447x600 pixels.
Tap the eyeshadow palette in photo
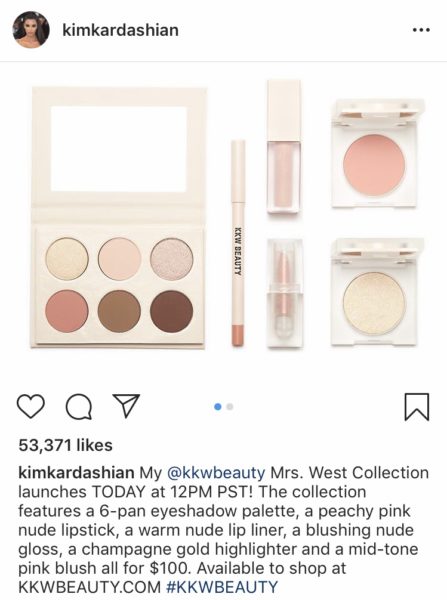(119, 217)
